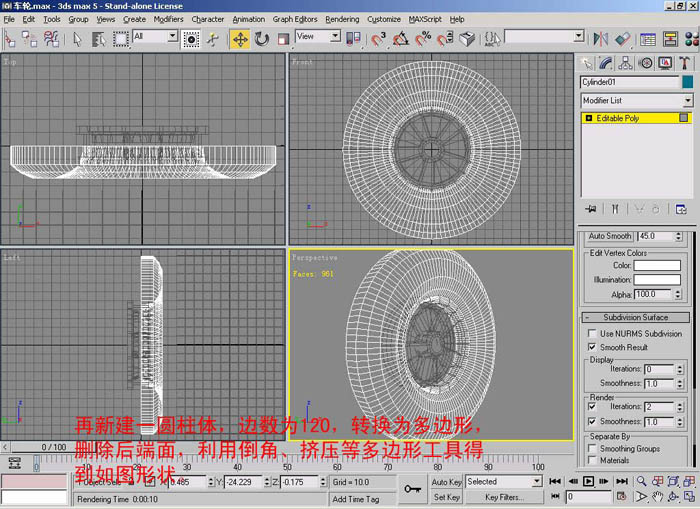Viewport: 700px width, 509px height.
Task: Click the Unlink Selection tool
Action: tap(30, 39)
